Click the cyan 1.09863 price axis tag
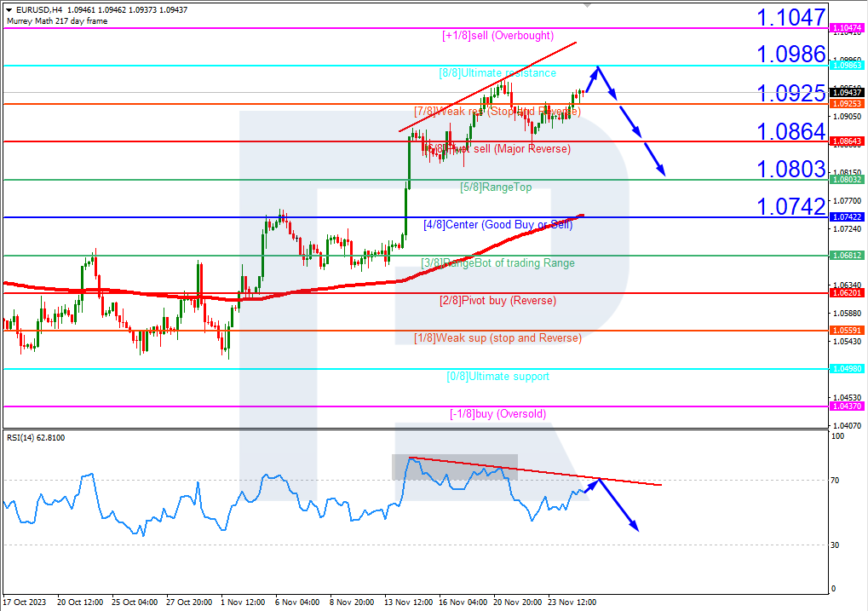Viewport: 868px width, 611px height. [x=847, y=66]
